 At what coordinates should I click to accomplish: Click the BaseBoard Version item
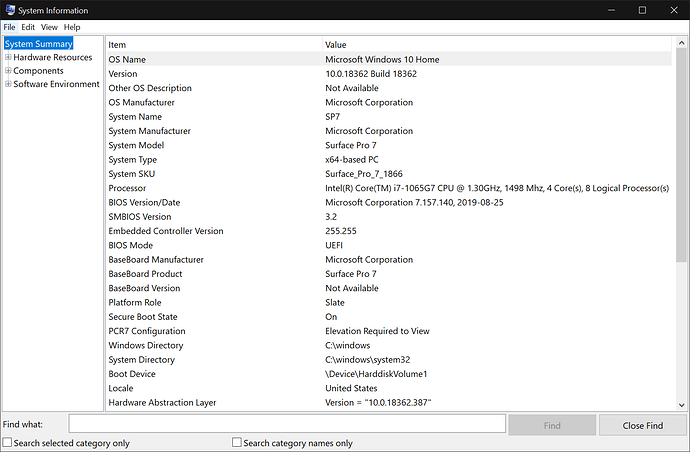(144, 288)
